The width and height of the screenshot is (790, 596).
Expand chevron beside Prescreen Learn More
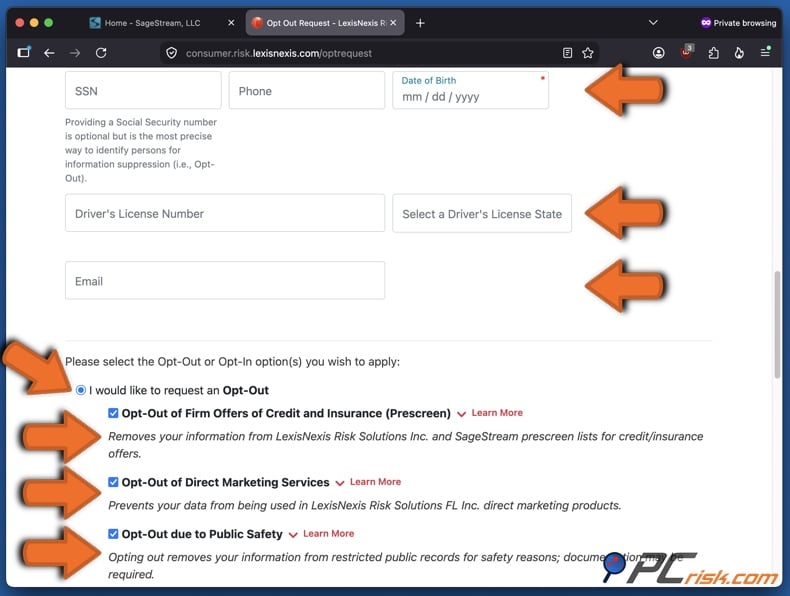[x=461, y=414]
